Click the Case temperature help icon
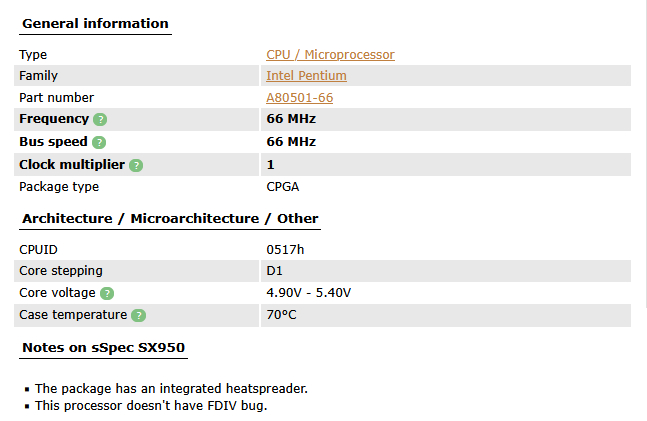 (x=139, y=315)
